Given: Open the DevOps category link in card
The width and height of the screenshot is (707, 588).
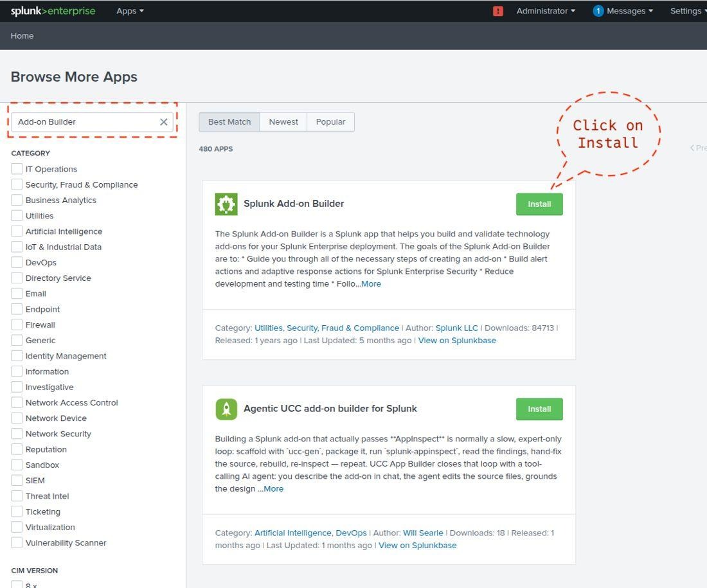Looking at the screenshot, I should pos(351,533).
